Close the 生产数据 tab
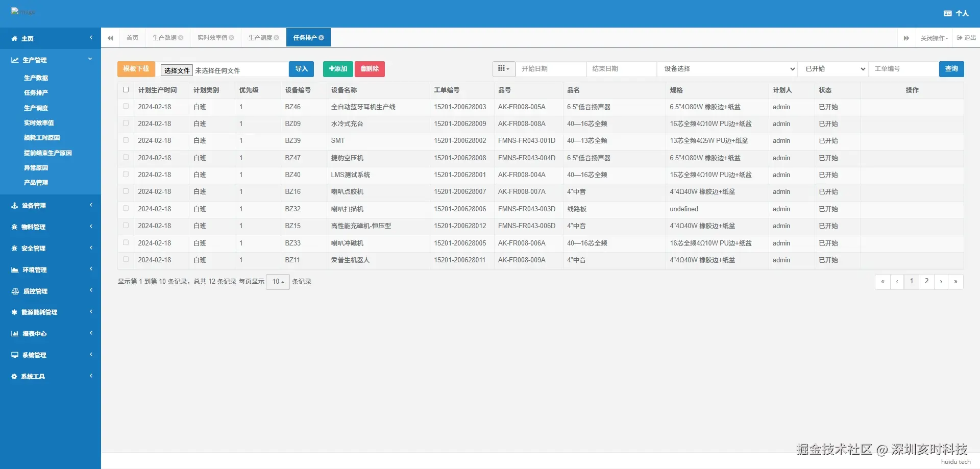 pos(181,38)
